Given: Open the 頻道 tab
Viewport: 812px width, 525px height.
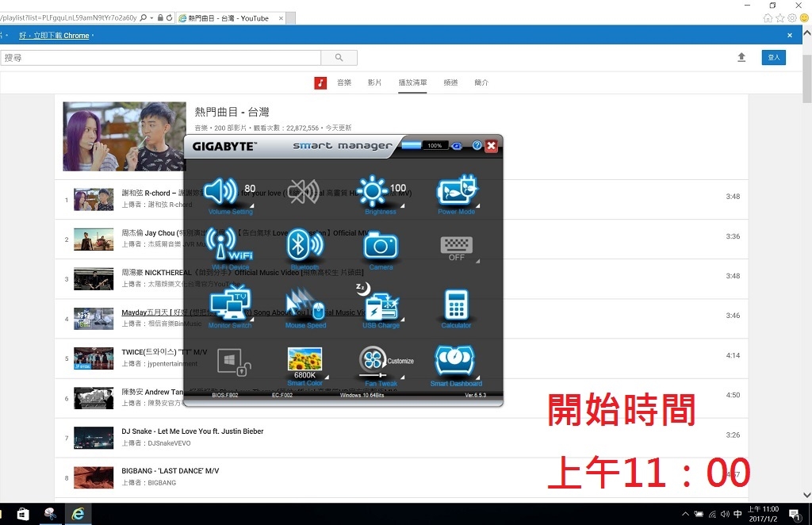Looking at the screenshot, I should coord(450,82).
